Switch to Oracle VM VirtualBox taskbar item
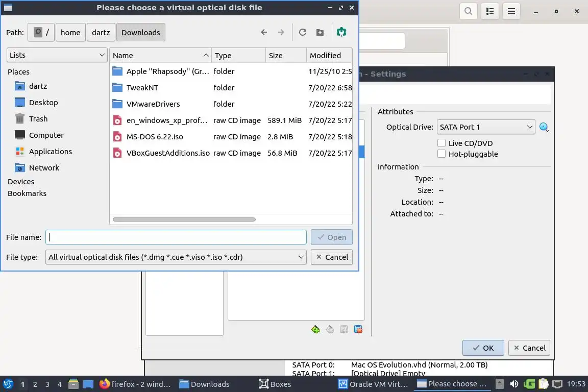The width and height of the screenshot is (588, 392). 374,384
